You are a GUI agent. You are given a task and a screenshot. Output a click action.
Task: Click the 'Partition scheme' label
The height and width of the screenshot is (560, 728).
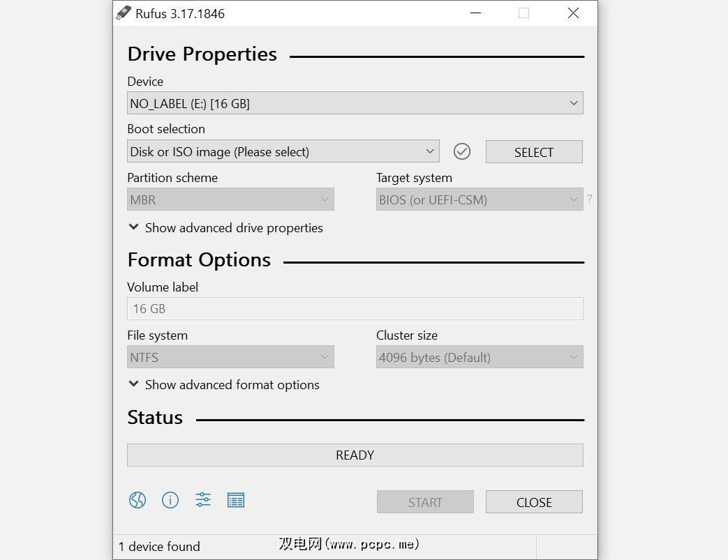point(172,178)
